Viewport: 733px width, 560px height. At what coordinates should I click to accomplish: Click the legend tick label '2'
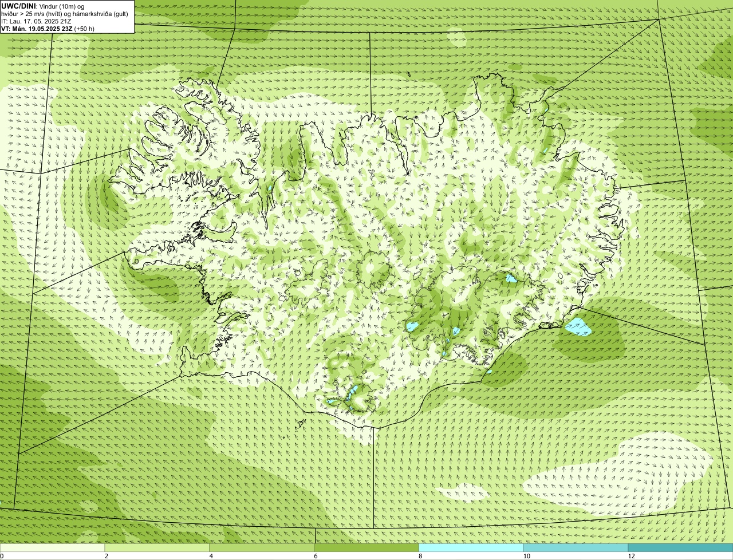pos(107,556)
